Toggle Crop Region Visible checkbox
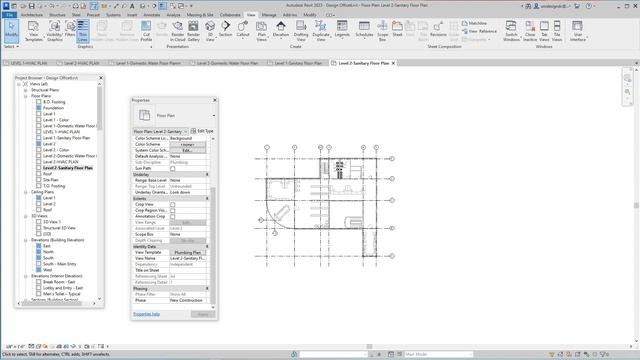The height and width of the screenshot is (360, 640). [x=173, y=210]
